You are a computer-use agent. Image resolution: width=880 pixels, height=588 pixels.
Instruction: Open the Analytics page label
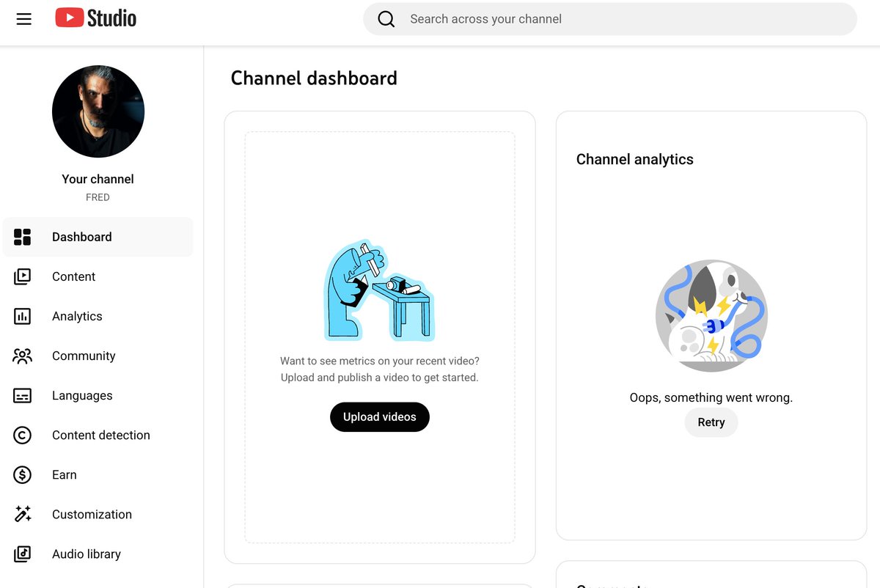[77, 316]
